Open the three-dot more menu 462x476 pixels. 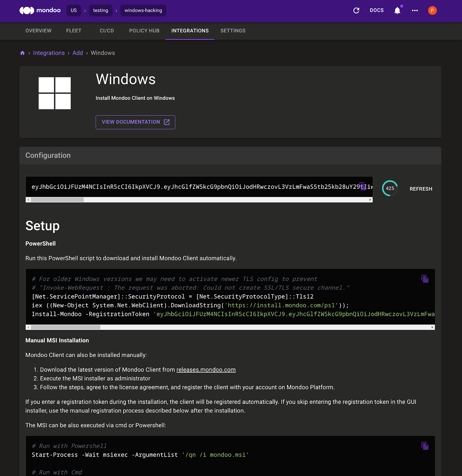tap(415, 10)
